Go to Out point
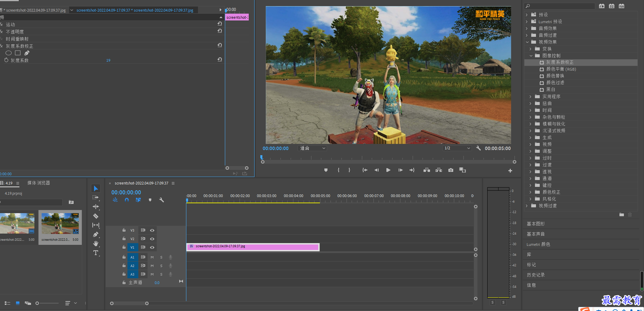 click(x=412, y=170)
